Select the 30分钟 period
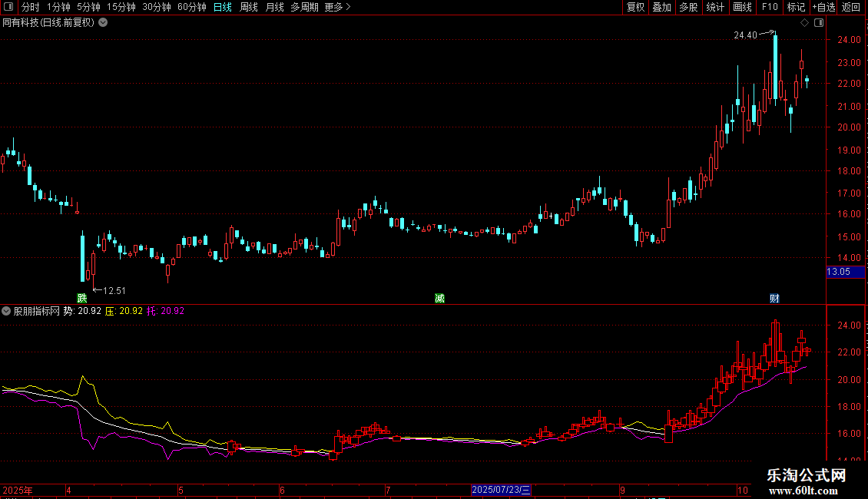 coord(157,7)
